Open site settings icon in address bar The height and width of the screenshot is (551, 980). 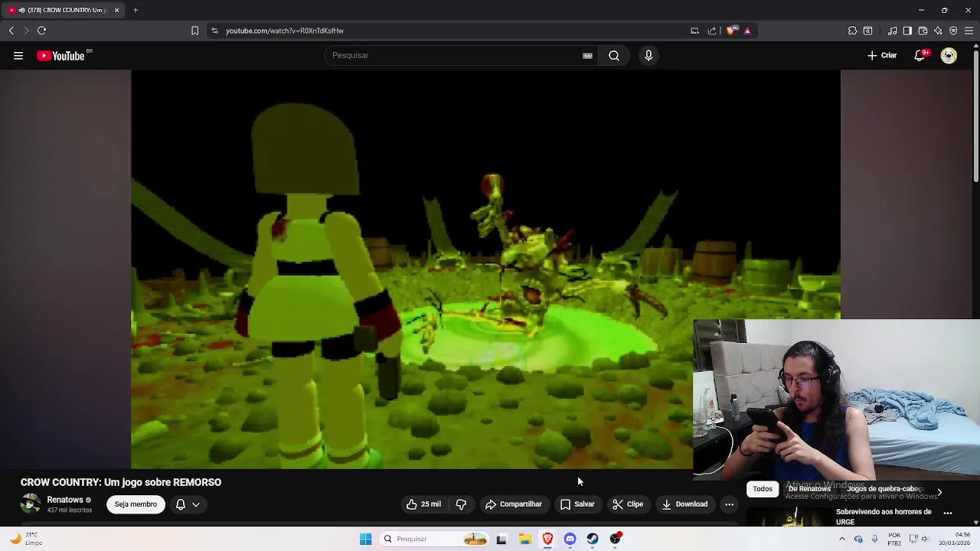(214, 31)
